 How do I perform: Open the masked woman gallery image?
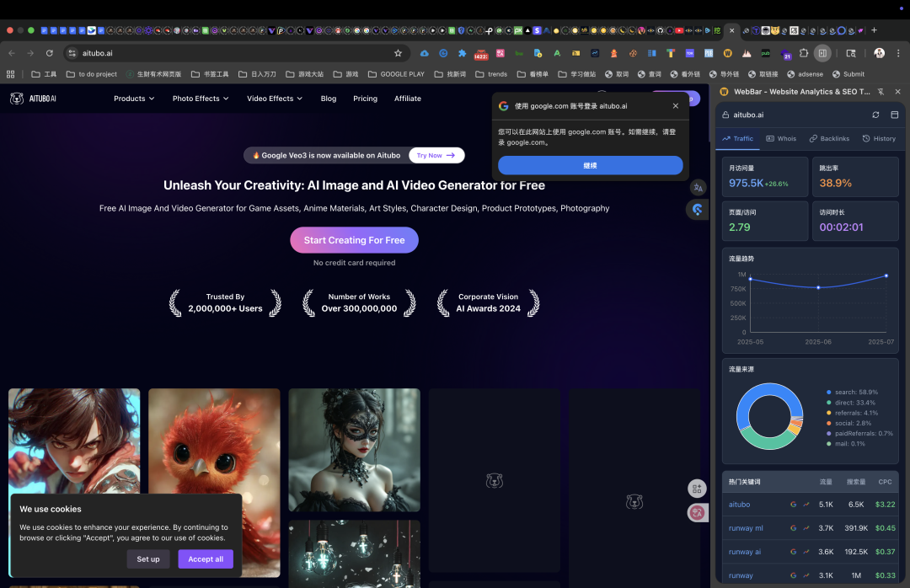pyautogui.click(x=354, y=450)
